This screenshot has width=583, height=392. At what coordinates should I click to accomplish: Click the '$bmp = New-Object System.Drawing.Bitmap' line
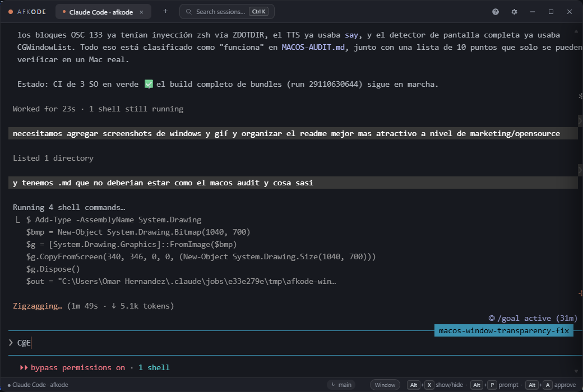(x=138, y=232)
